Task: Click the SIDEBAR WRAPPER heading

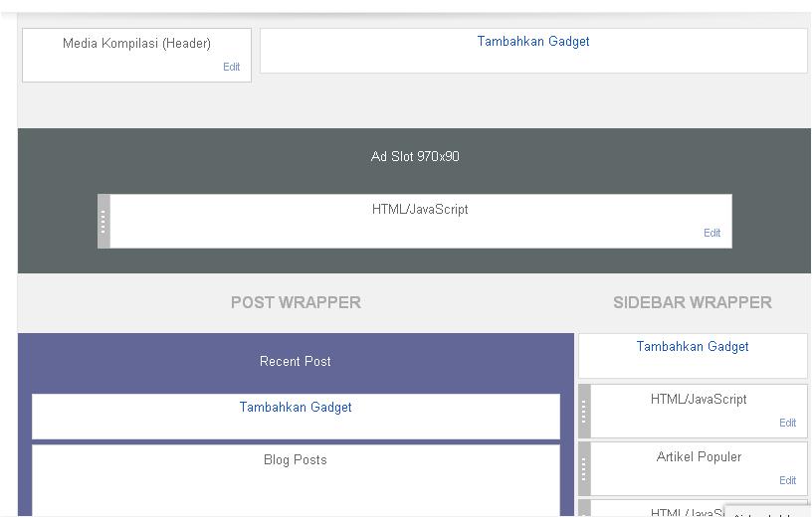Action: coord(693,302)
